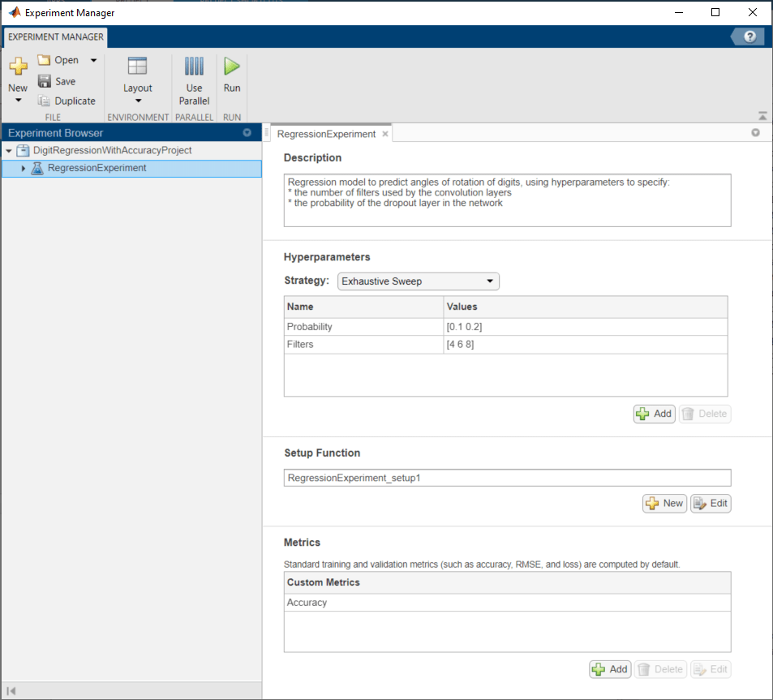Click the hyperparameter Delete button
The width and height of the screenshot is (773, 700).
(x=705, y=414)
